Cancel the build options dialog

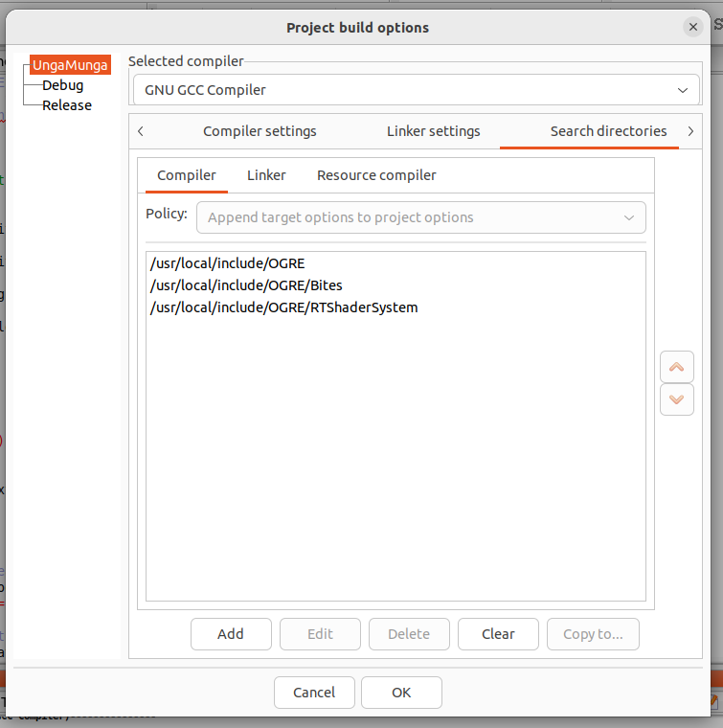pos(314,693)
